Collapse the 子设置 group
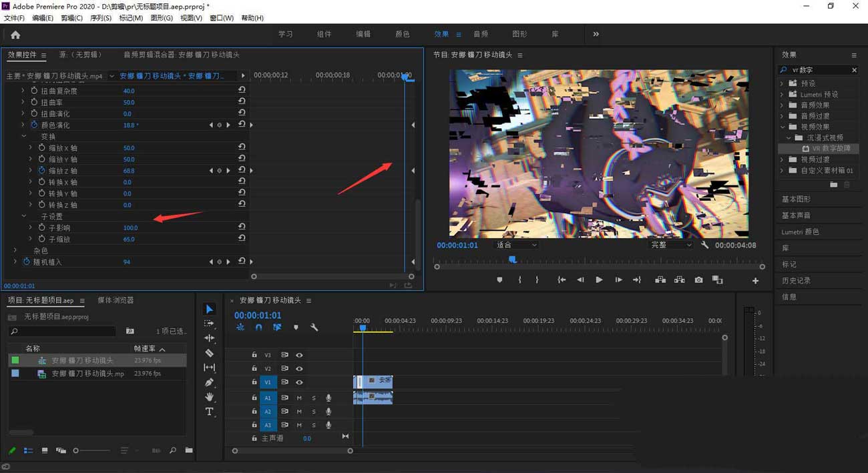 24,216
